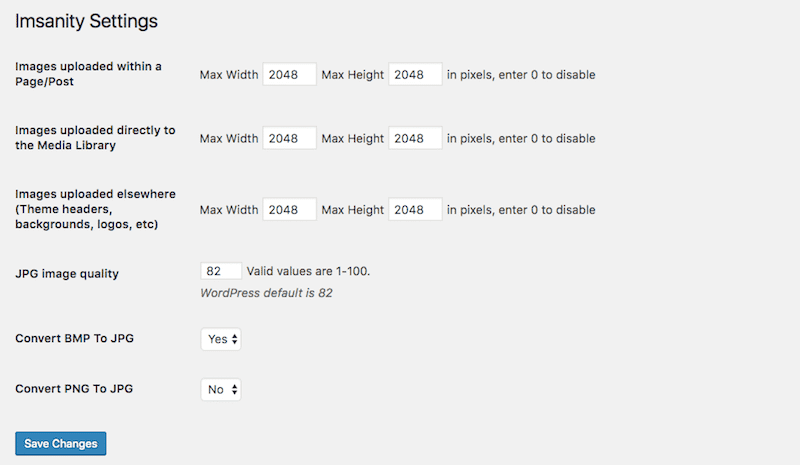This screenshot has height=465, width=800.
Task: Click the 'Convert BMP To JPG' label
Action: [74, 338]
